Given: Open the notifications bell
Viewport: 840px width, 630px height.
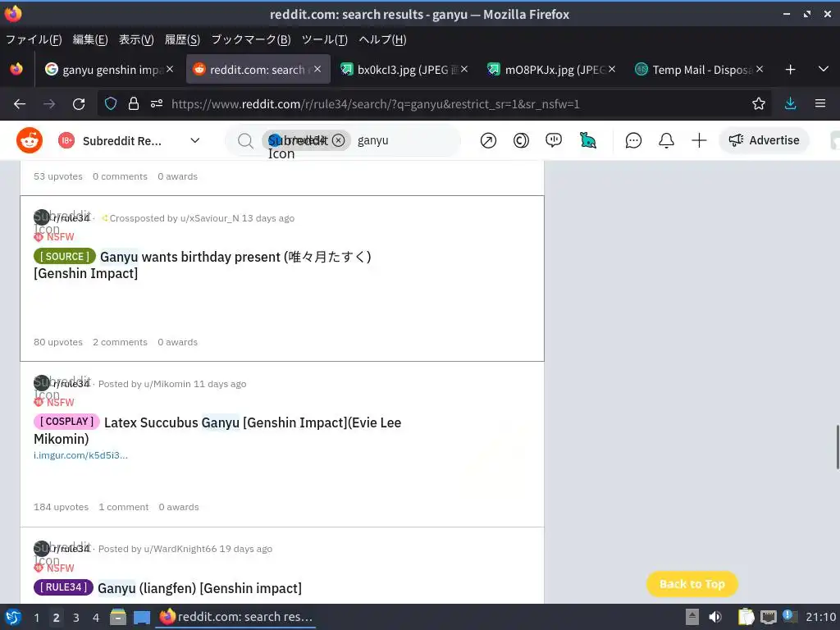Looking at the screenshot, I should pos(666,140).
